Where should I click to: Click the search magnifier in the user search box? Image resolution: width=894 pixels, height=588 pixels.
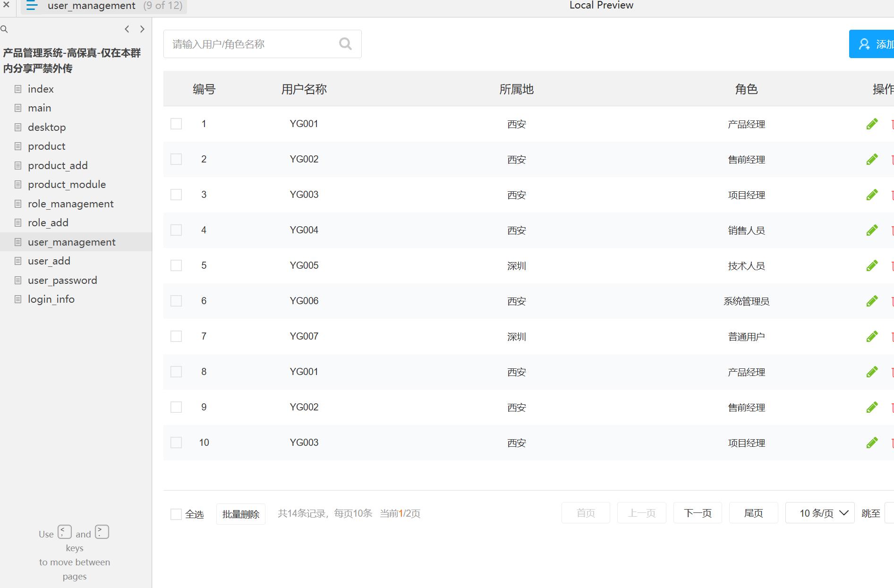tap(346, 44)
